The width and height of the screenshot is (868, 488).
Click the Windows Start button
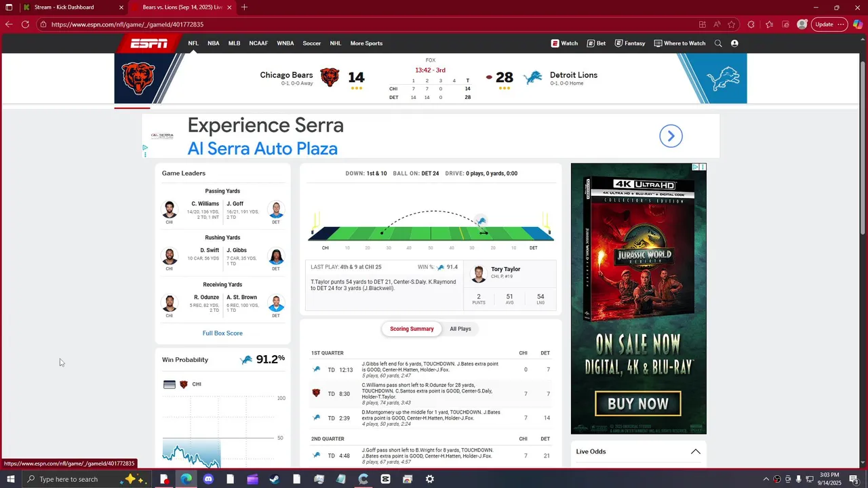pyautogui.click(x=9, y=479)
